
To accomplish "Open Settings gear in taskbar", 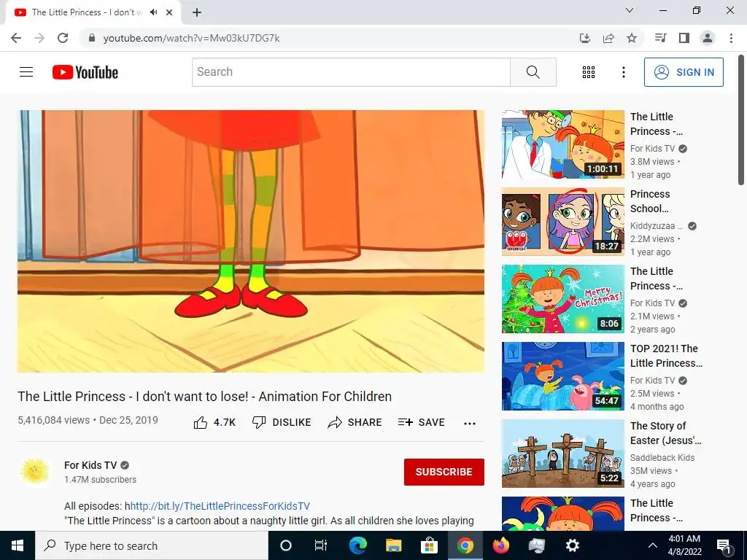I will pos(572,545).
